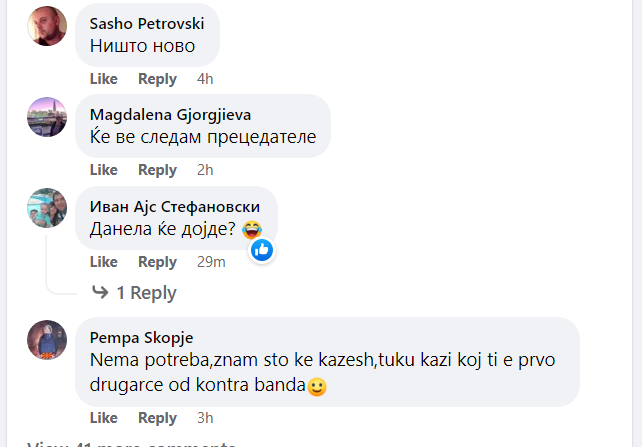Open Иван Ајс Стефановски's profile photo
Viewport: 642px width, 447px height.
coord(47,208)
